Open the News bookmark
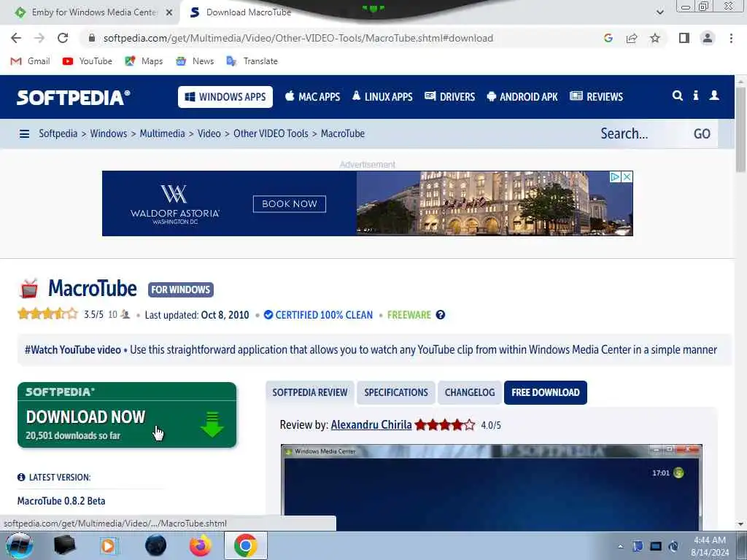 click(x=195, y=61)
